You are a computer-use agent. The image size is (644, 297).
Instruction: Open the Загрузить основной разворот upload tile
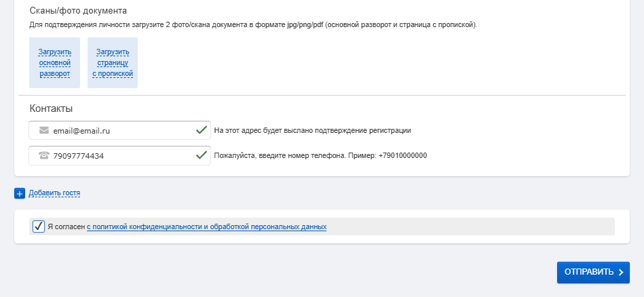coord(55,63)
